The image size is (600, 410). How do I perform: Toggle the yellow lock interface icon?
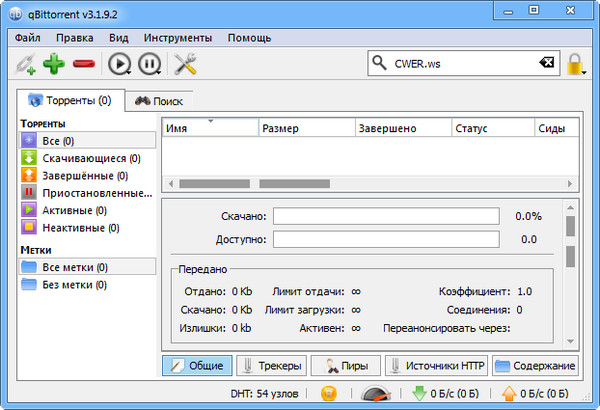[x=576, y=65]
